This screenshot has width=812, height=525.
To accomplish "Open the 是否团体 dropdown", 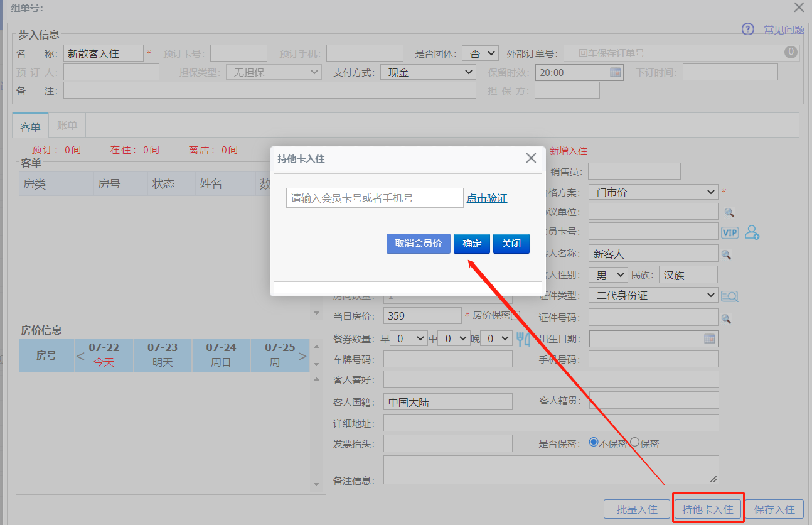I will [x=480, y=53].
